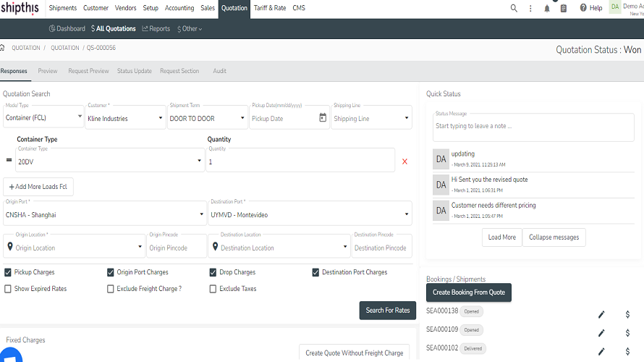This screenshot has height=362, width=644.
Task: Open charges for SEA000109 dollar icon
Action: 627,333
